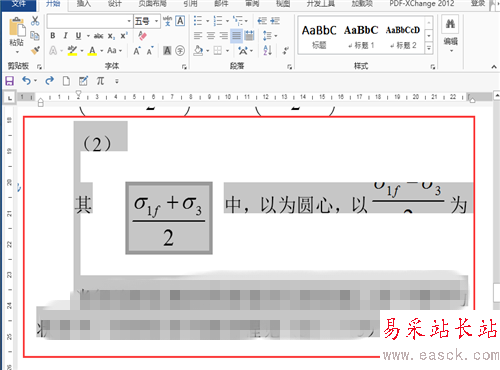
Task: Apply the 标题 title style
Action: [x=319, y=36]
